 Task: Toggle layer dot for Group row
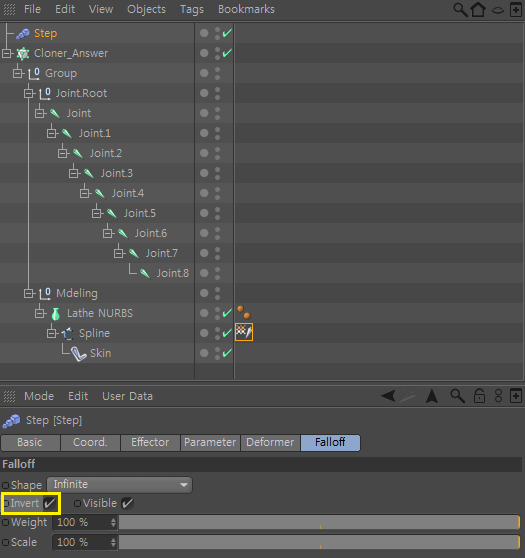(204, 73)
